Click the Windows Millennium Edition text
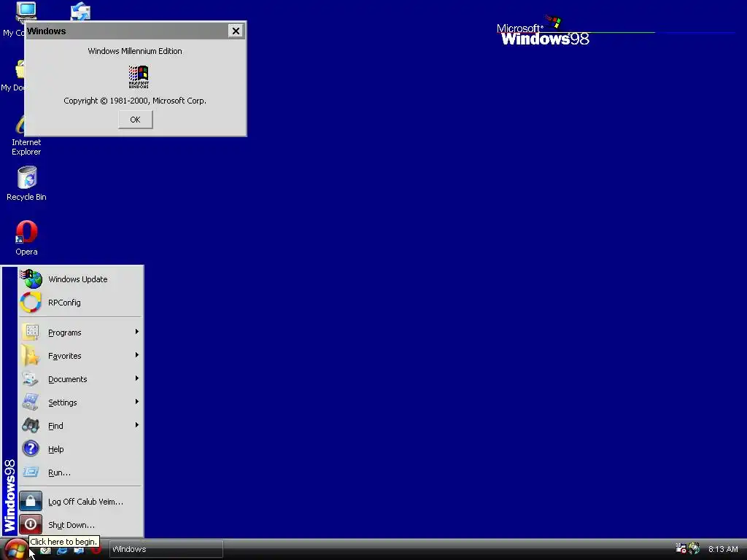The image size is (747, 560). point(135,51)
